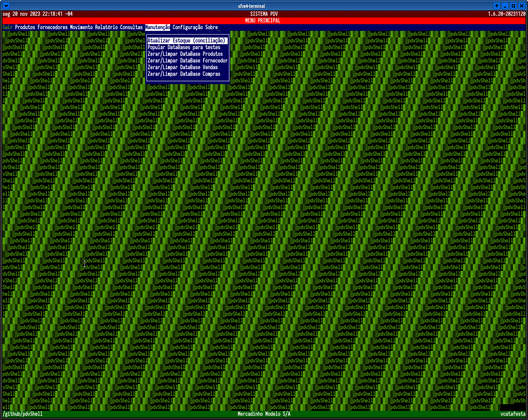
Task: Open the Relatório menu
Action: [x=106, y=27]
